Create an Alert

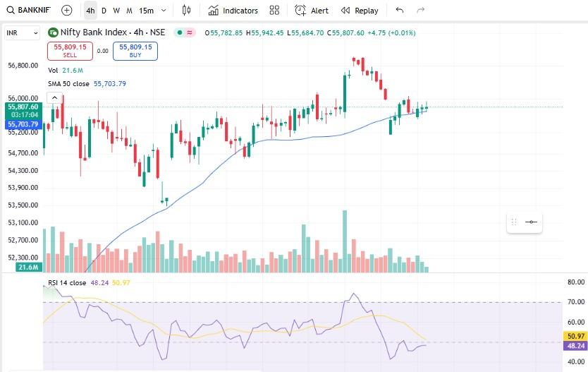pos(311,11)
